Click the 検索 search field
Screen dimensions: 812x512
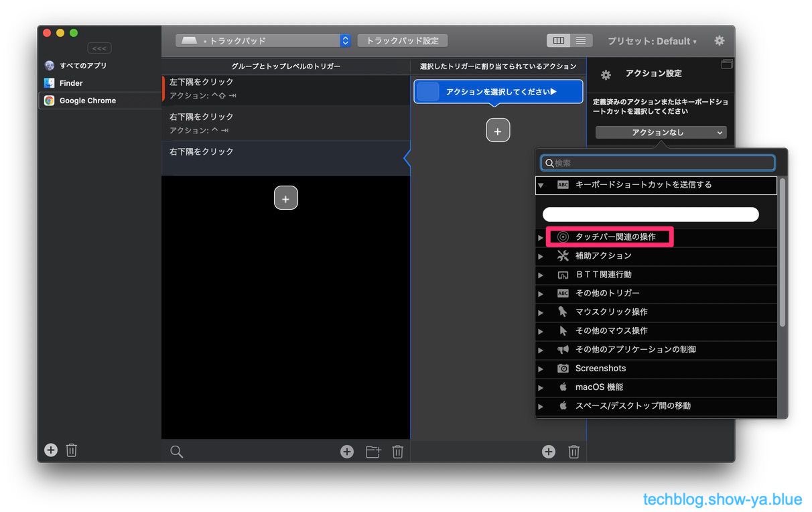[x=657, y=163]
